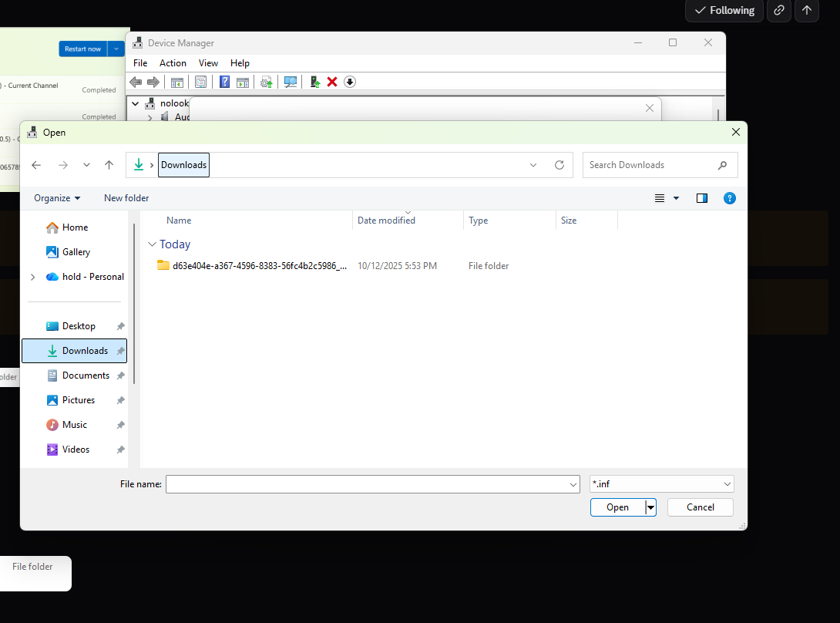This screenshot has height=623, width=840.
Task: Click the Cancel button in Open dialog
Action: [701, 507]
